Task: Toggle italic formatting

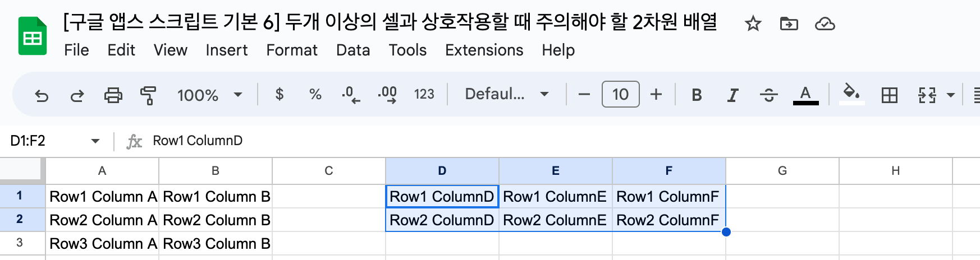Action: tap(732, 95)
